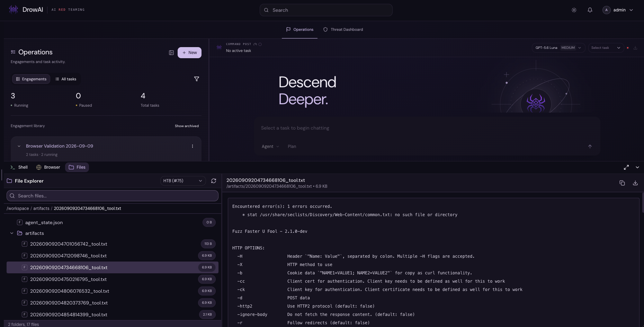Focus the top Search field
Screen dimensions: 644x327
click(326, 10)
